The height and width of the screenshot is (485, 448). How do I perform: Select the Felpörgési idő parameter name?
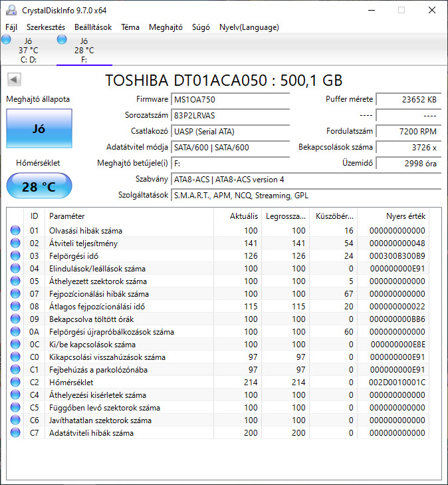click(x=74, y=256)
